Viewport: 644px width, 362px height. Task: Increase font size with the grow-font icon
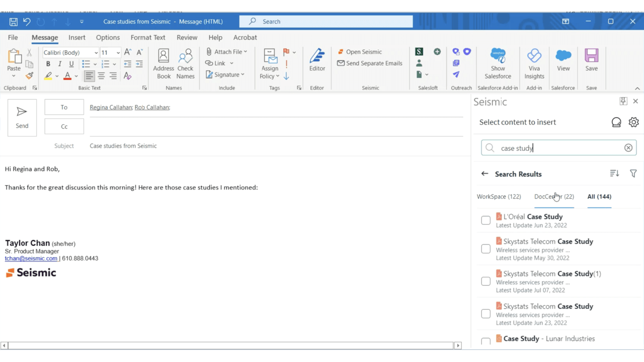[128, 52]
